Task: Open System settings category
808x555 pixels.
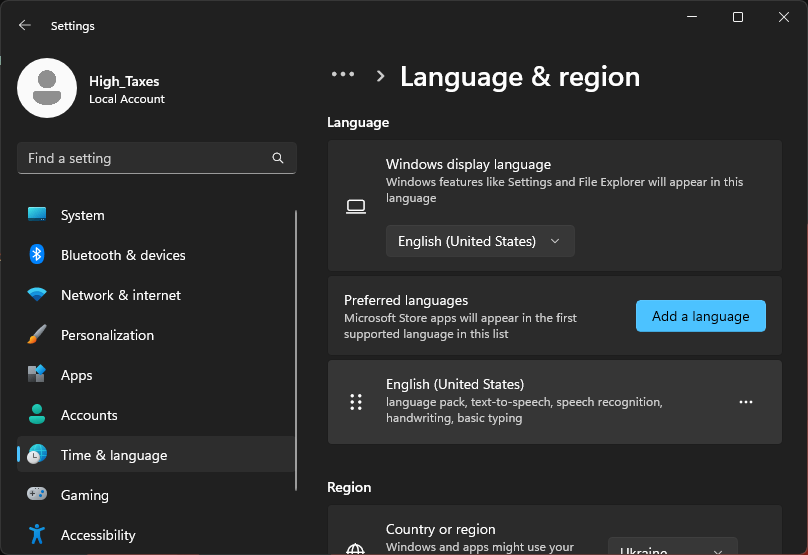Action: [82, 215]
